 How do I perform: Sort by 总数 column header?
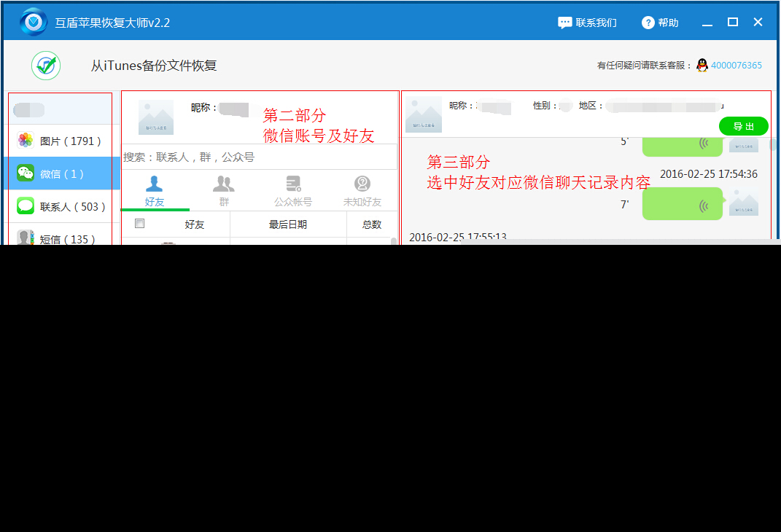372,224
